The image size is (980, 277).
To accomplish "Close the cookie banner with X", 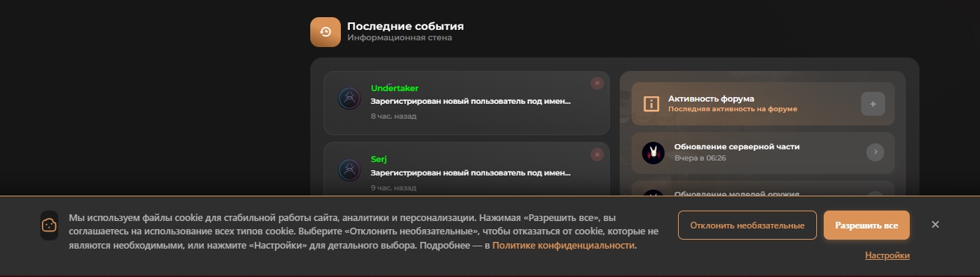I will pos(935,225).
